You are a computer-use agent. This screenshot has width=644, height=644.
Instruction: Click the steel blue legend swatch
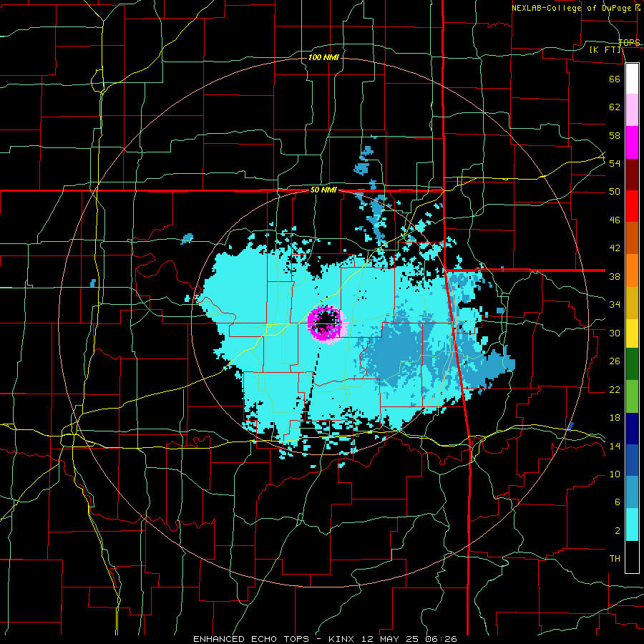pyautogui.click(x=632, y=492)
